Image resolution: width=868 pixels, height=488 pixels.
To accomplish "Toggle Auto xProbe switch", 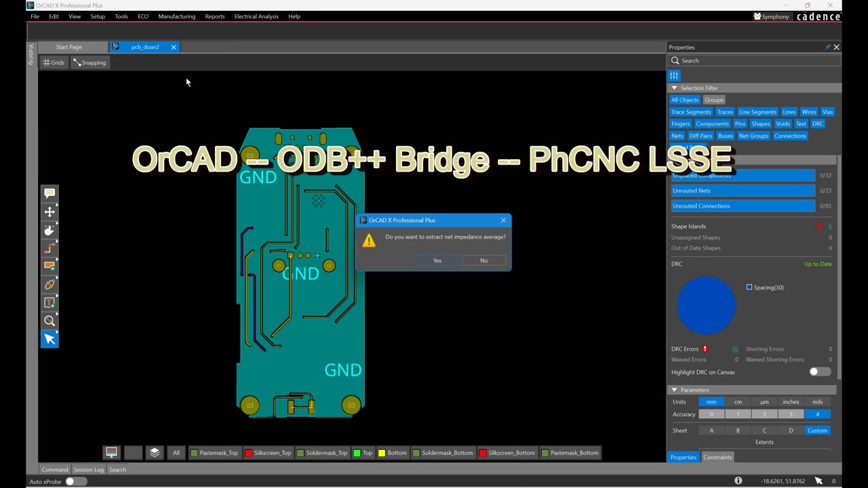I will tap(75, 481).
